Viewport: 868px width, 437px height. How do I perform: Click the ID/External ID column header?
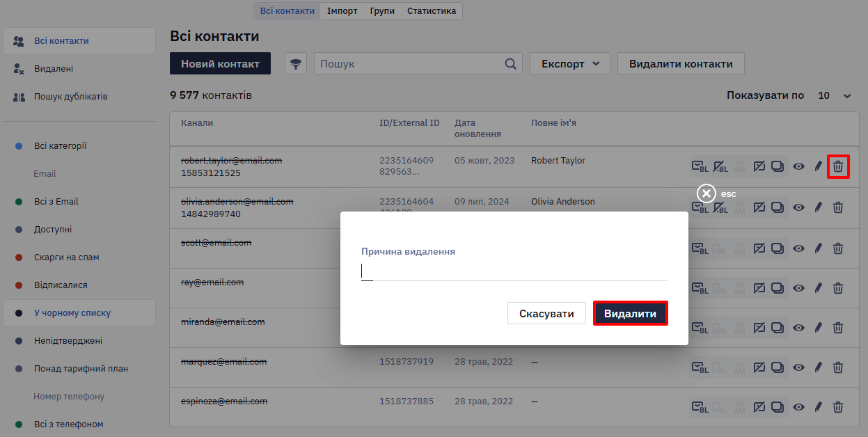tap(409, 123)
